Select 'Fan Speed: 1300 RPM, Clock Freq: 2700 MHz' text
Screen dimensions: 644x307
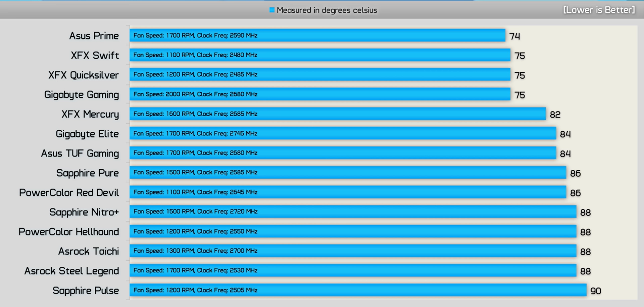click(x=195, y=251)
